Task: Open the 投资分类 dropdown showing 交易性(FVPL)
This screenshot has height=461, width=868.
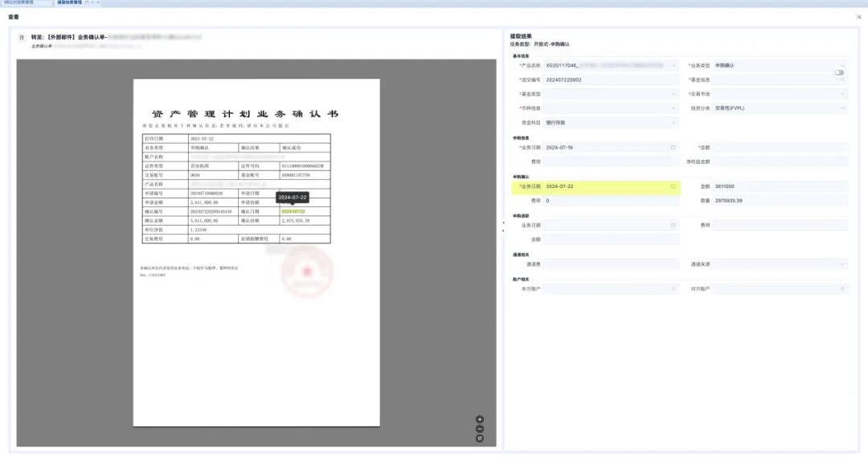Action: [x=780, y=108]
